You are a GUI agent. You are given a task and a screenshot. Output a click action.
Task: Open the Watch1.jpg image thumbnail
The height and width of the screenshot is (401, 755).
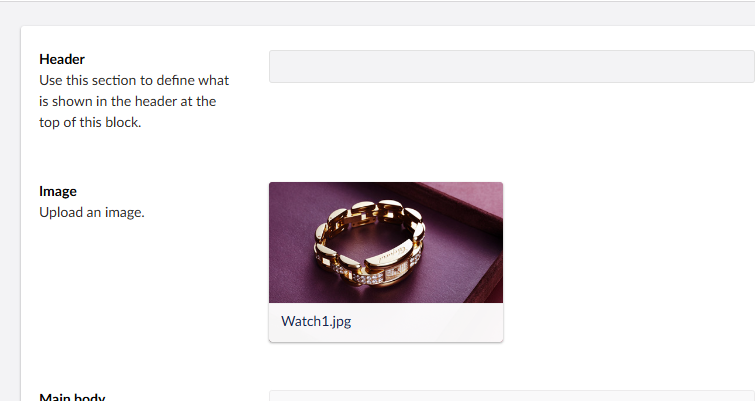[x=386, y=243]
